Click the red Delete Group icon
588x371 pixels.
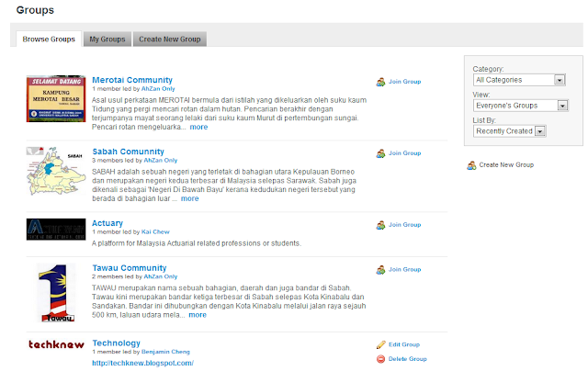click(380, 359)
